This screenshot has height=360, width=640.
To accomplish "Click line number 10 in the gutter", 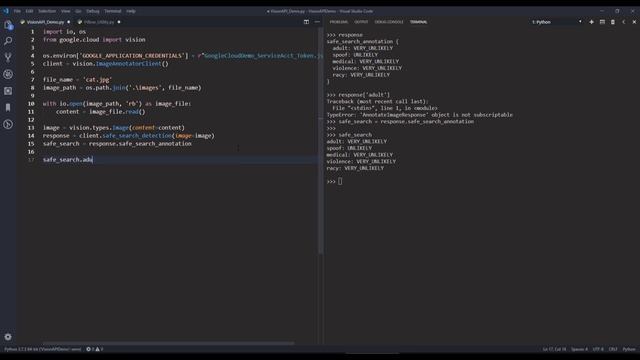I will coord(31,104).
